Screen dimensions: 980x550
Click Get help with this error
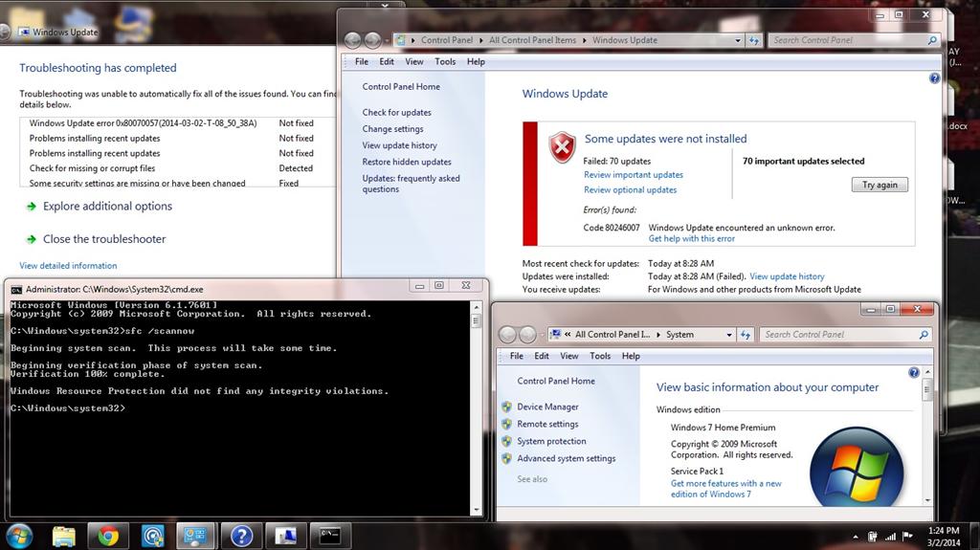[691, 238]
